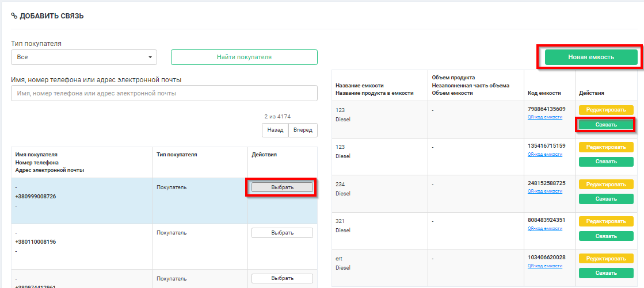The image size is (644, 288).
Task: Select buyer with phone +380110008196
Action: pos(282,233)
